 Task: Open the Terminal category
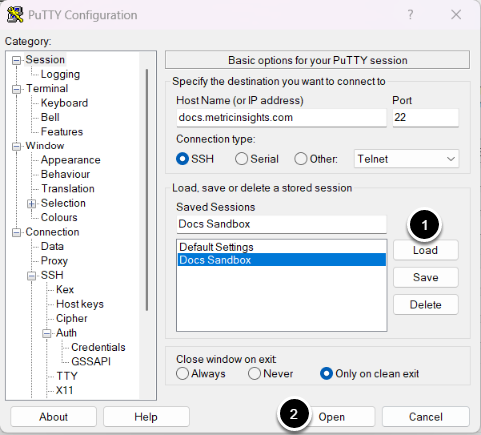47,88
